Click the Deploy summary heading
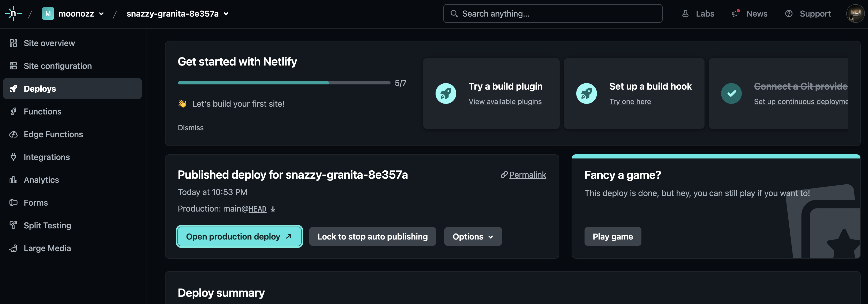The image size is (868, 304). 221,293
